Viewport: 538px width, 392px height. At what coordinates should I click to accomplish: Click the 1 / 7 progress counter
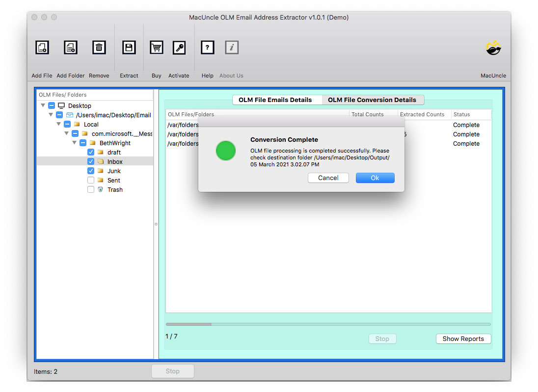[x=171, y=336]
